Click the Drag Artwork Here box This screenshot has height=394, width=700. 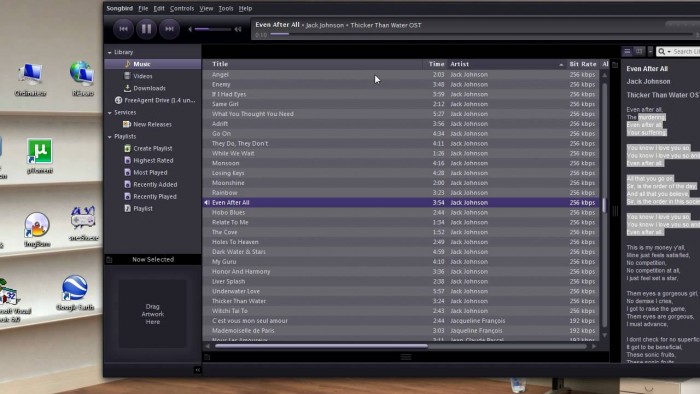click(x=153, y=314)
